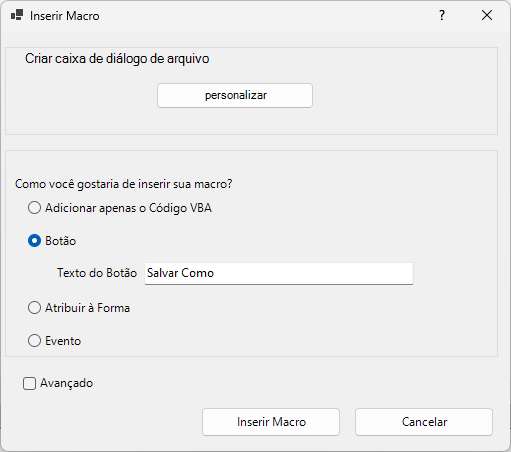Click the app icon in the title bar

click(17, 15)
